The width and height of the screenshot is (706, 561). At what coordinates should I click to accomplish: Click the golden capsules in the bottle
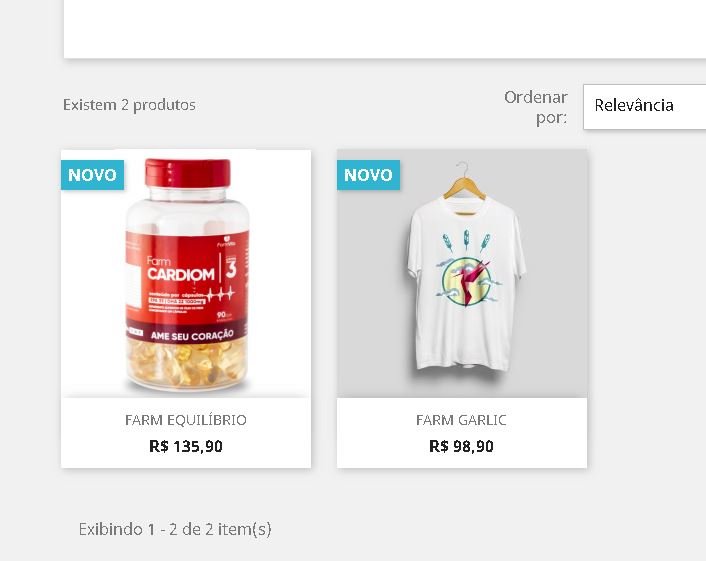click(x=187, y=364)
